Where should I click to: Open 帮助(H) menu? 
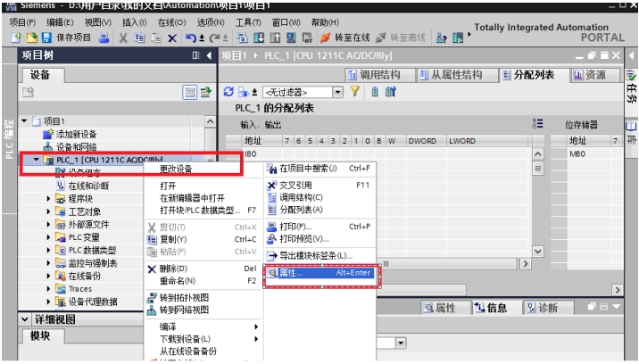325,22
